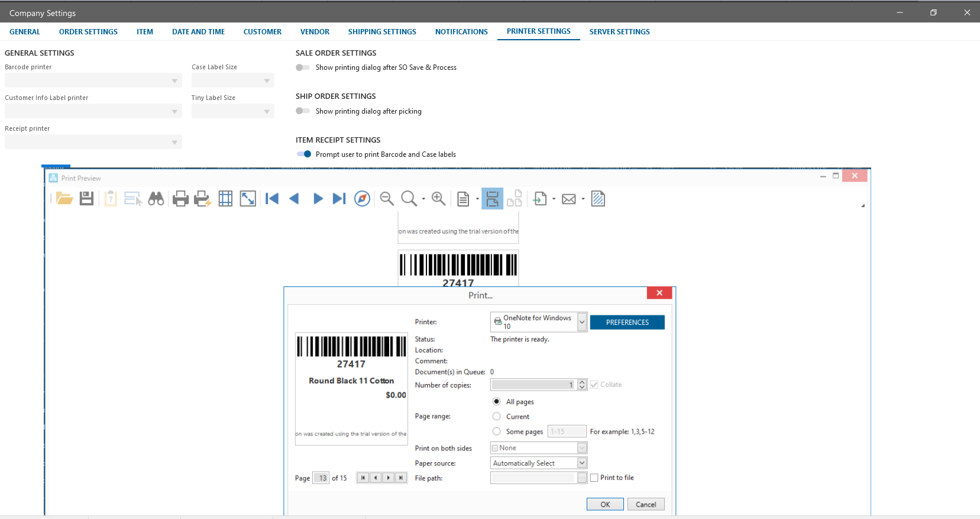Open a document in Print Preview toolbar
Viewport: 980px width, 519px height.
tap(64, 199)
